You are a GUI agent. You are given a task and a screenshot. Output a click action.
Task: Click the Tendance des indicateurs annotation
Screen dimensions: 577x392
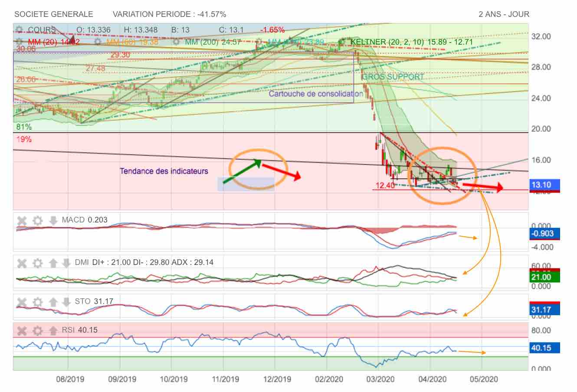point(164,171)
